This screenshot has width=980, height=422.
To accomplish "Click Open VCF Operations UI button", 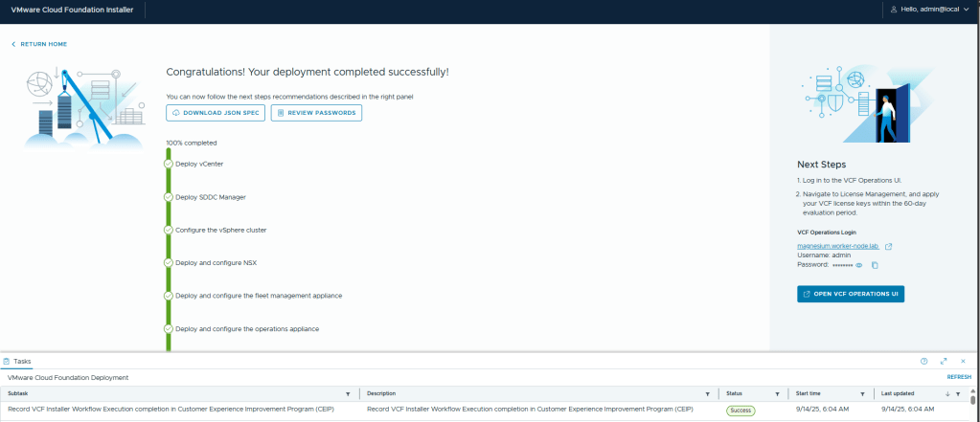I will tap(850, 294).
